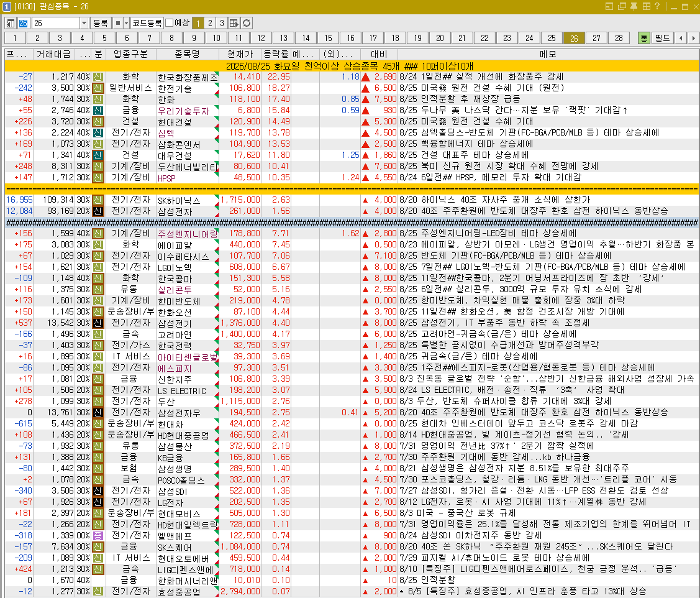The width and height of the screenshot is (700, 598).
Task: Select view mode 1 toggle
Action: (x=198, y=23)
